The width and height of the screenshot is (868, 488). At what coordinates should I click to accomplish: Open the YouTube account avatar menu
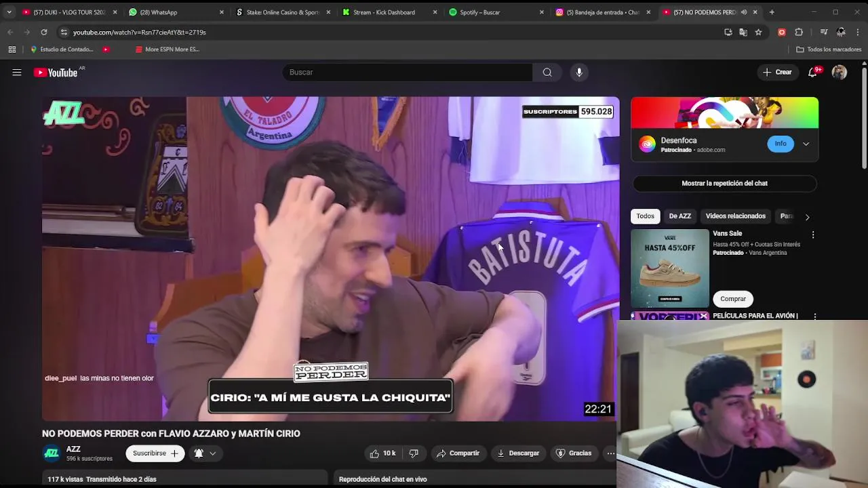pos(840,73)
